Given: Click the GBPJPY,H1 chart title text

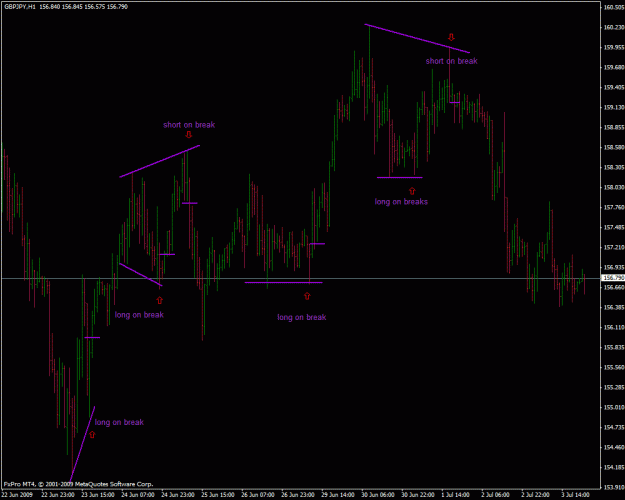Looking at the screenshot, I should [66, 7].
